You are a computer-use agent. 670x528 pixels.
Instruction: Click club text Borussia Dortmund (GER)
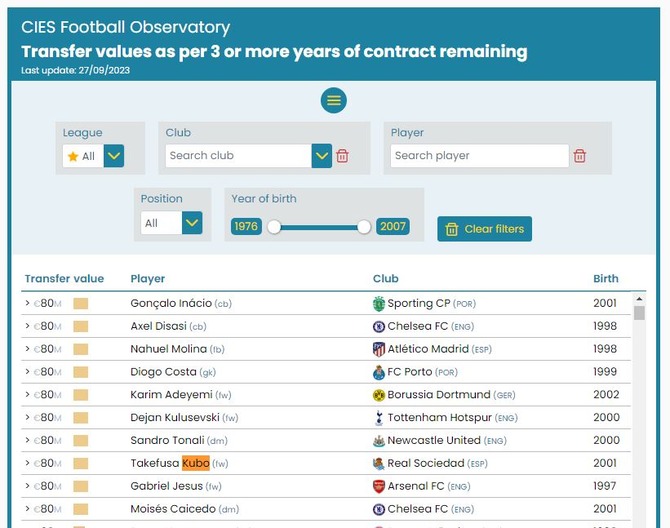pos(451,395)
